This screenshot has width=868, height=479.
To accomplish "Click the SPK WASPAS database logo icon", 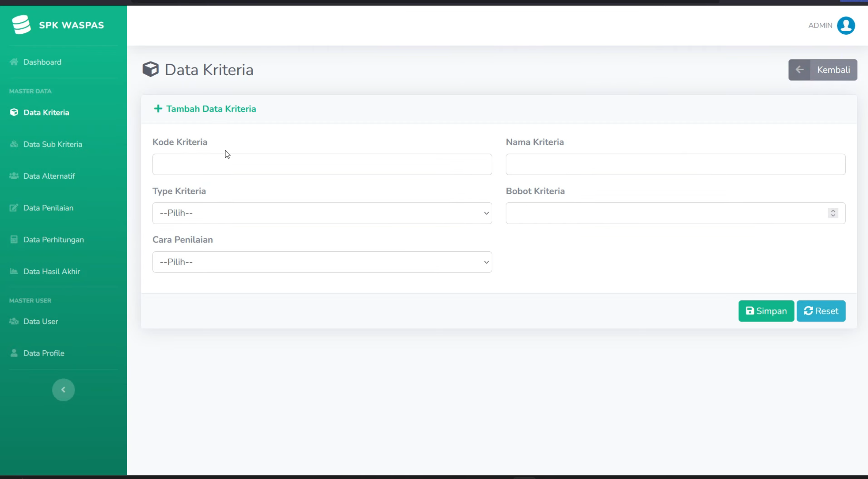I will [x=21, y=25].
